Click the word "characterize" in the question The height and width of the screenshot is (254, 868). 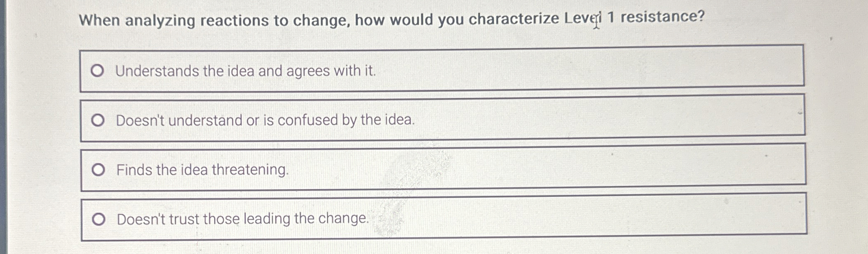513,19
